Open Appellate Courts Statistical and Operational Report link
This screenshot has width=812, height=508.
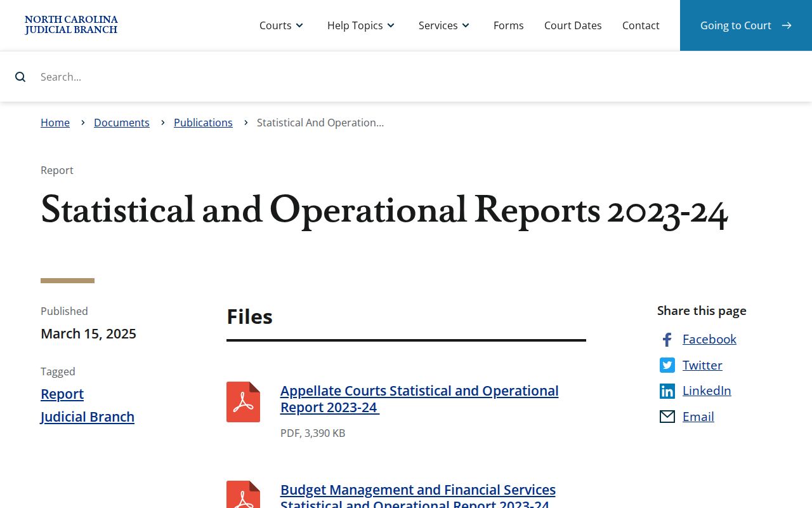[419, 399]
